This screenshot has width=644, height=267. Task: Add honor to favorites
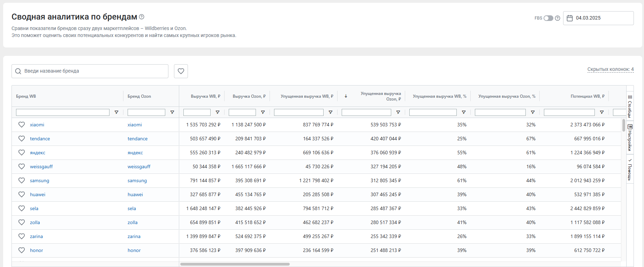[22, 250]
